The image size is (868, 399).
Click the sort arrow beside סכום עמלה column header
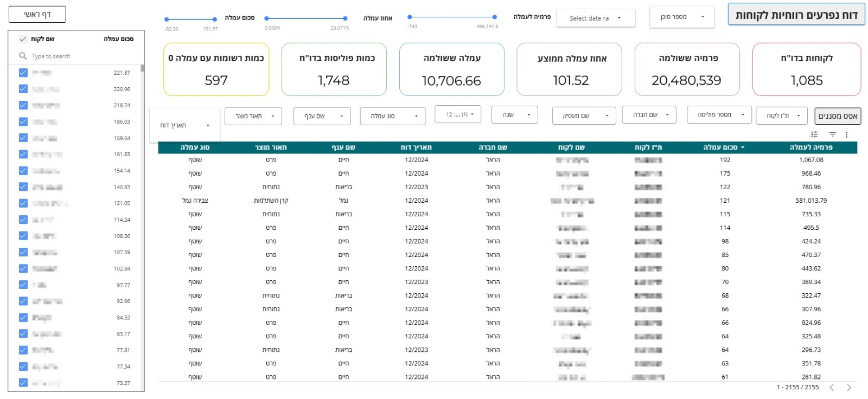(743, 147)
